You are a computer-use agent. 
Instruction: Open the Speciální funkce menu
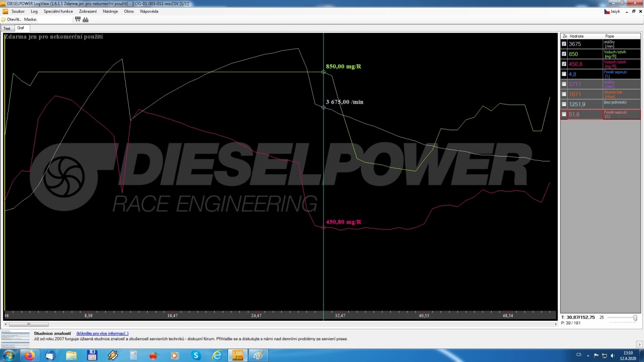[x=58, y=11]
